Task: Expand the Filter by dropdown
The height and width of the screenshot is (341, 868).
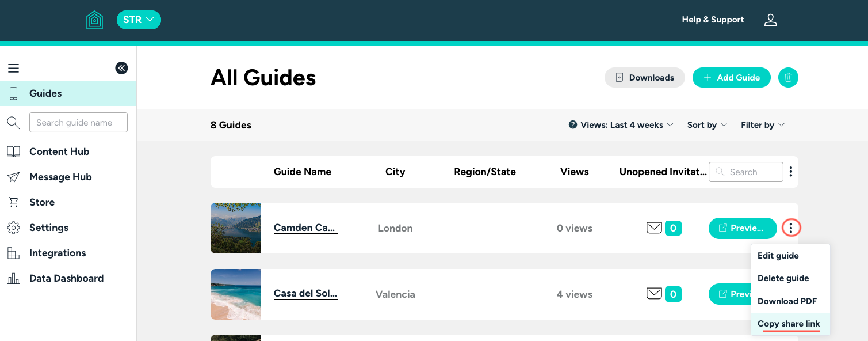Action: [763, 125]
